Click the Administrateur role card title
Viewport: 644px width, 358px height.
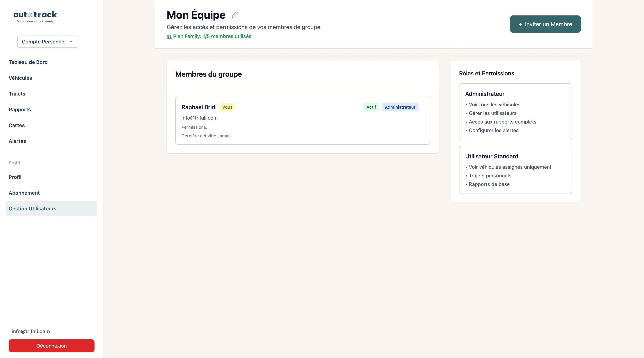(485, 94)
